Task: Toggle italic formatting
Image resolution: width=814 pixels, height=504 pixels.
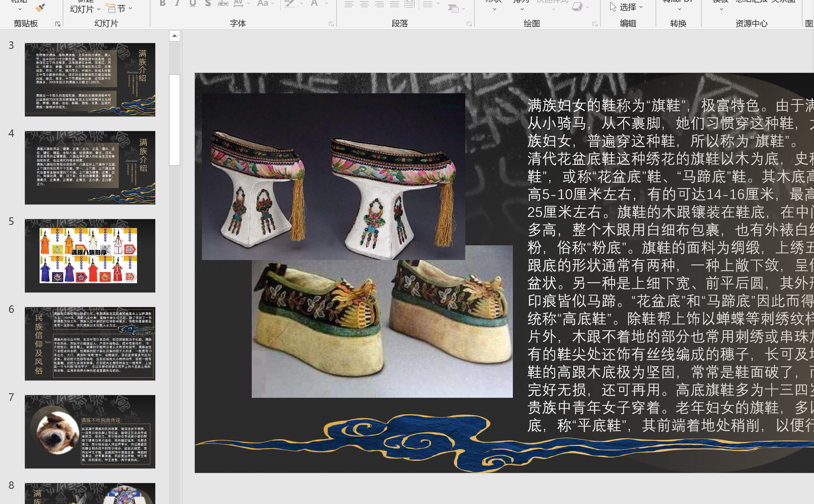Action: coord(177,4)
